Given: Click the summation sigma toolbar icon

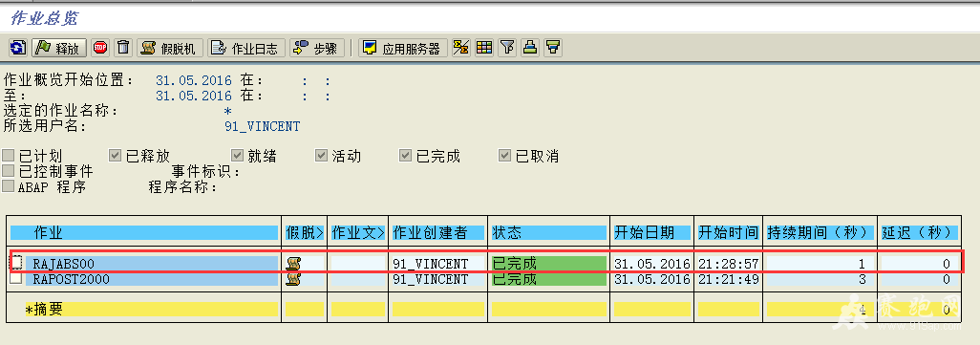Looking at the screenshot, I should [461, 48].
